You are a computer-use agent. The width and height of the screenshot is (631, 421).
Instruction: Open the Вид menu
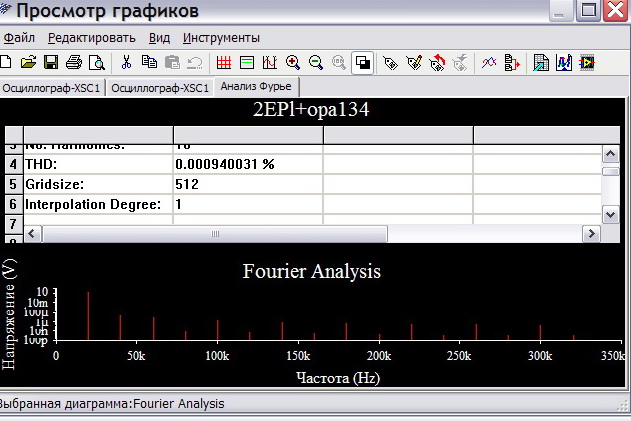(x=159, y=38)
